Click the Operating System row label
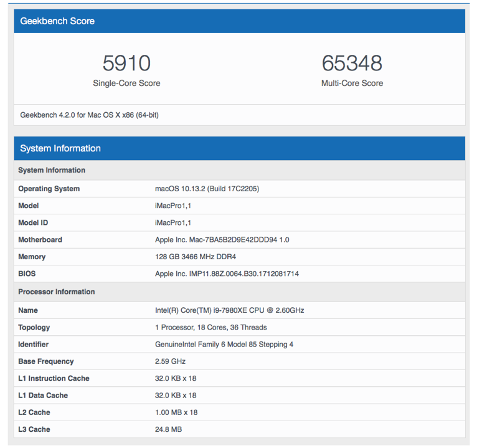Image resolution: width=477 pixels, height=448 pixels. click(49, 189)
